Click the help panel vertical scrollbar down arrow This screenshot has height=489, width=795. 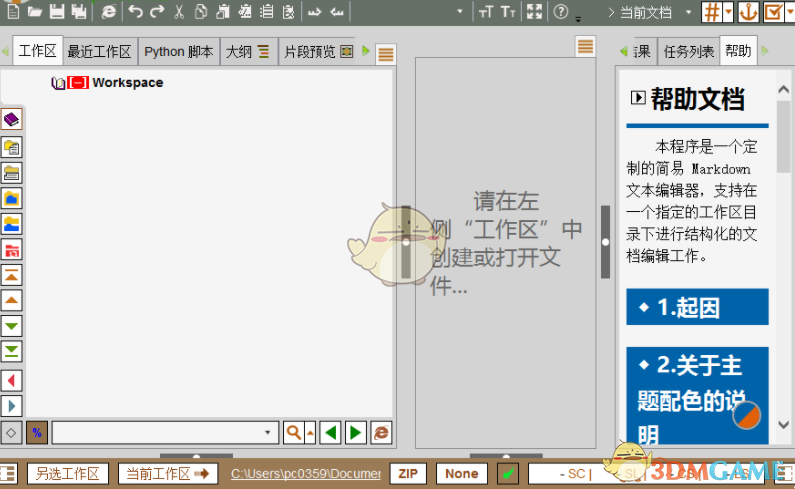(x=783, y=424)
